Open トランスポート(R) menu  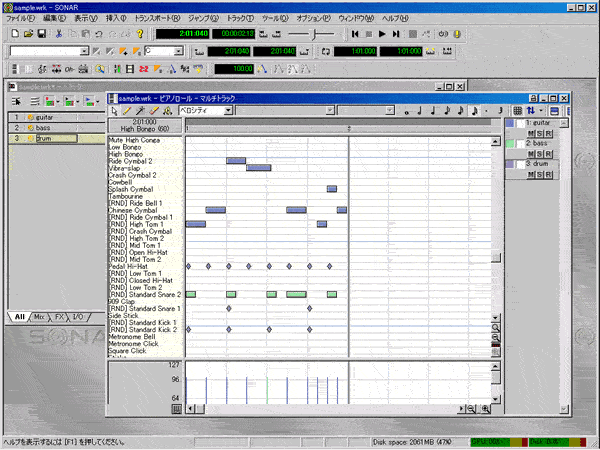coord(157,18)
